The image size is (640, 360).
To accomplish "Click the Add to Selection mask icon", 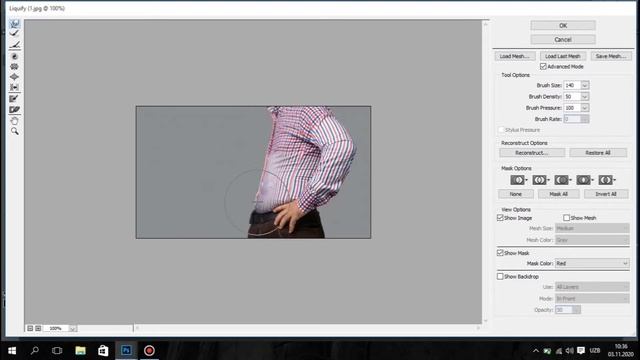I will coord(539,180).
